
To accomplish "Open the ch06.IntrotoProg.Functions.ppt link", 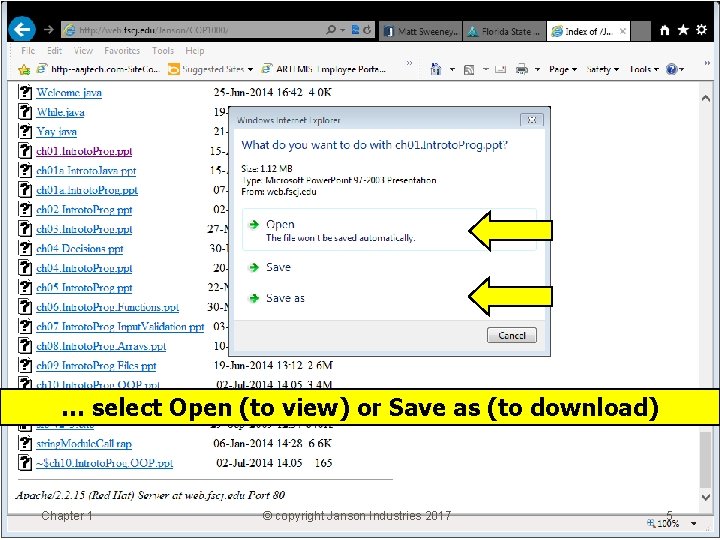I will [x=107, y=307].
